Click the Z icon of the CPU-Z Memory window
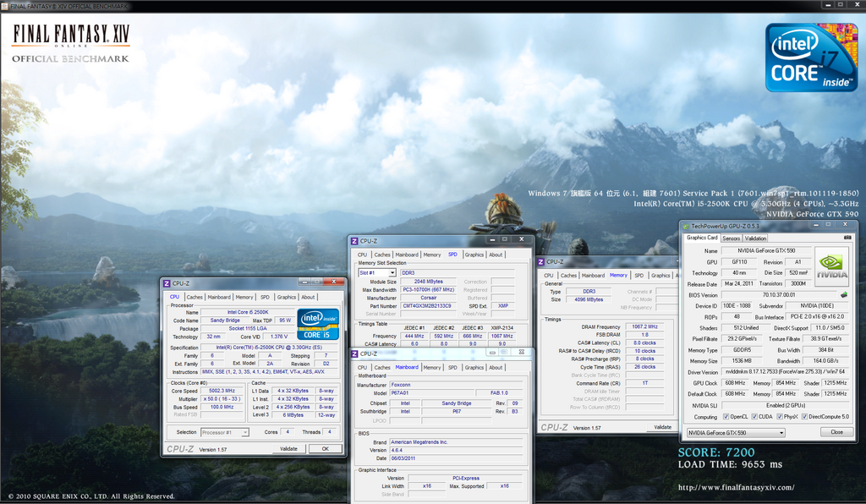Viewport: 866px width, 504px height. point(541,261)
